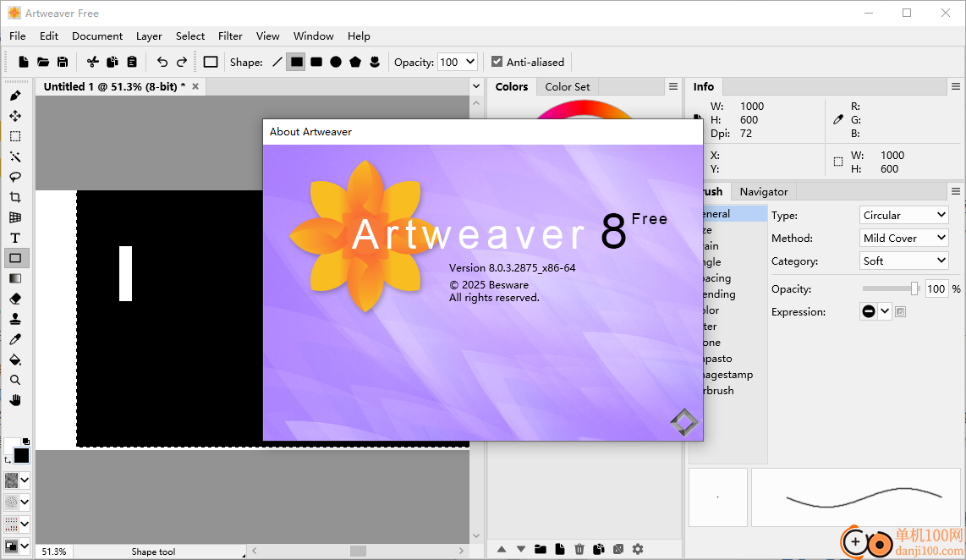966x560 pixels.
Task: Open a file via folder icon
Action: click(43, 62)
